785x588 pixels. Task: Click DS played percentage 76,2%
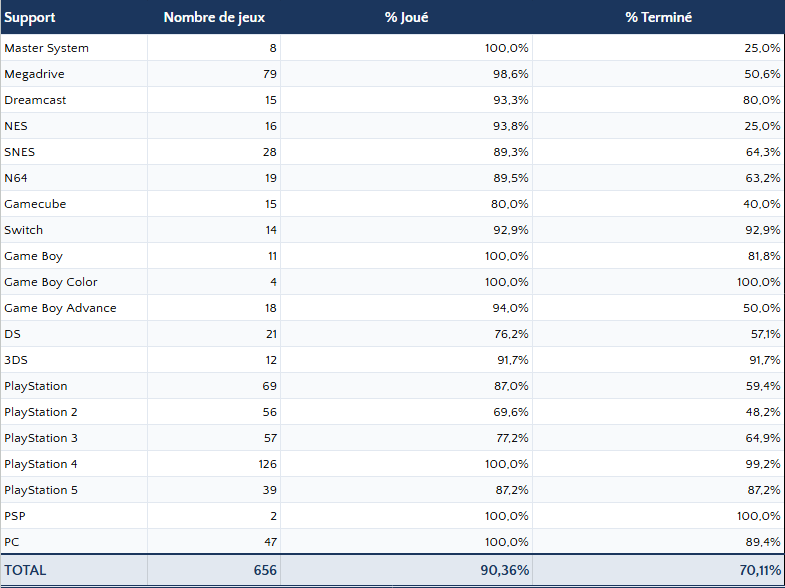(512, 334)
